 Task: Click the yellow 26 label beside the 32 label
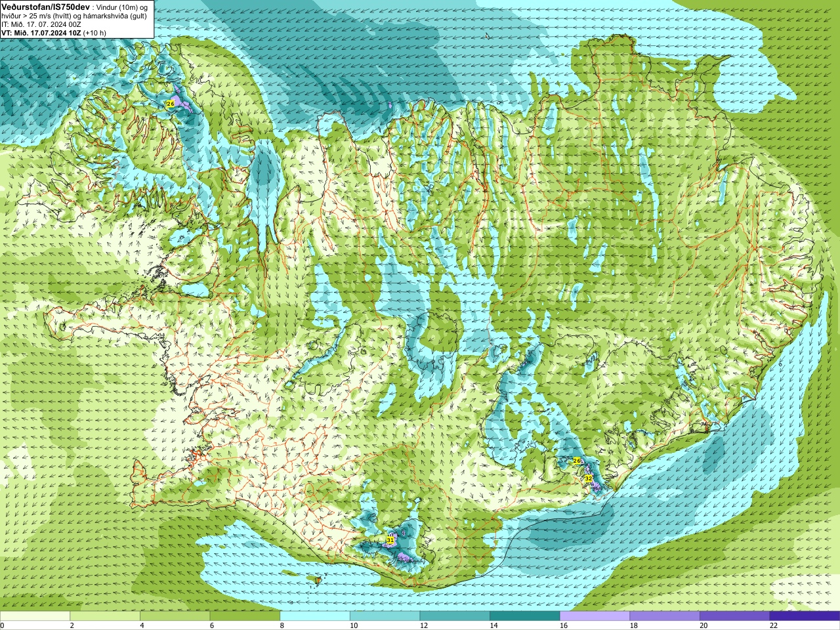pyautogui.click(x=577, y=461)
